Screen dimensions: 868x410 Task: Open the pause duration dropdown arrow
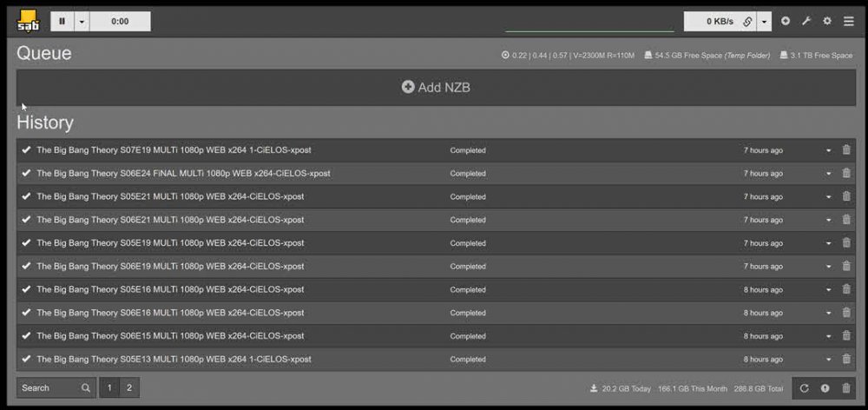(x=82, y=22)
